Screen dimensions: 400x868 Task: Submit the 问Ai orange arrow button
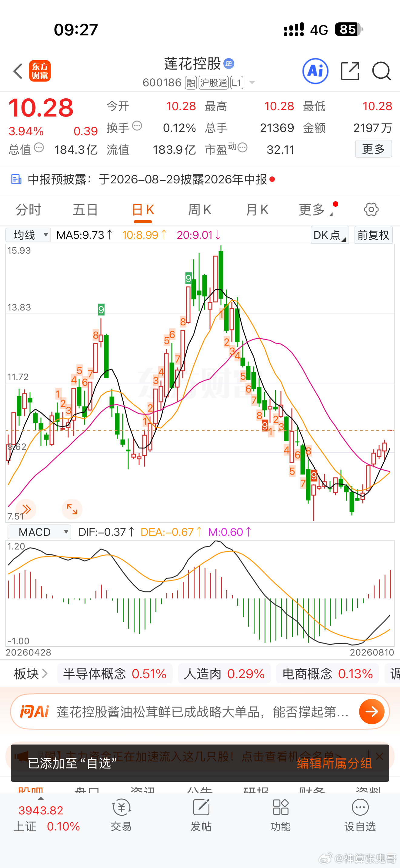[x=372, y=712]
